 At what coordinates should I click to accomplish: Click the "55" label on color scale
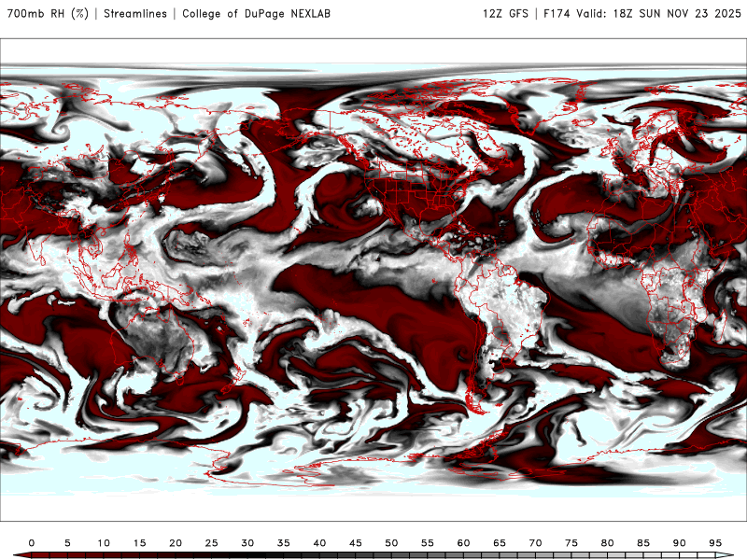tap(428, 543)
